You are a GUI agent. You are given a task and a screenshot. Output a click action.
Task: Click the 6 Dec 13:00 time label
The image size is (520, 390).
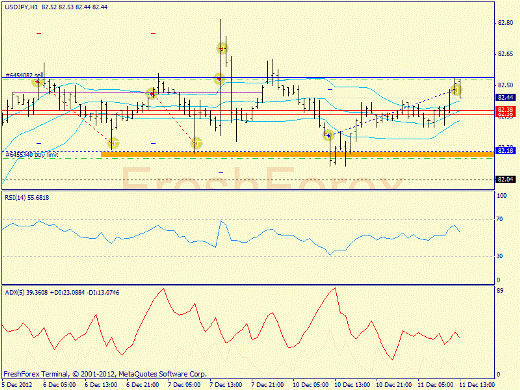101,385
